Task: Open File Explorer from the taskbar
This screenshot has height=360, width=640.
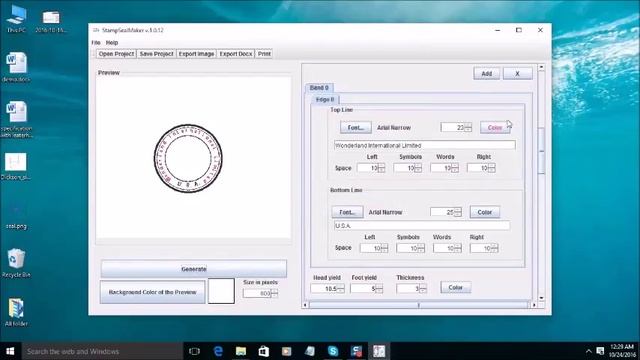Action: coord(241,351)
